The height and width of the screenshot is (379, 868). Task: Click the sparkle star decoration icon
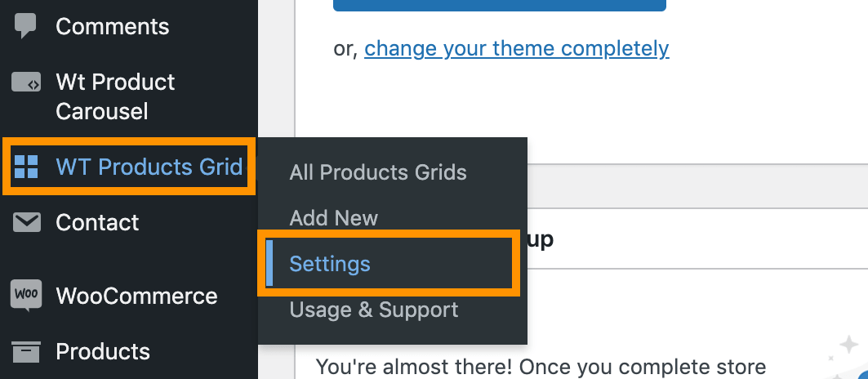848,346
